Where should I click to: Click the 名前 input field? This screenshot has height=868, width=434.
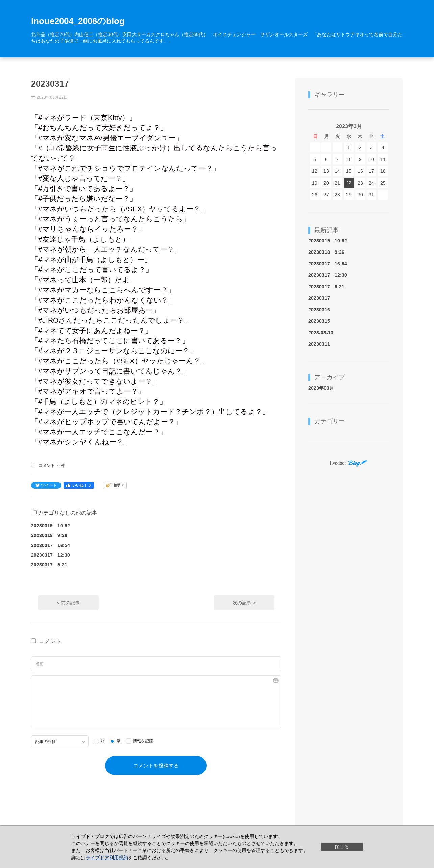(156, 664)
